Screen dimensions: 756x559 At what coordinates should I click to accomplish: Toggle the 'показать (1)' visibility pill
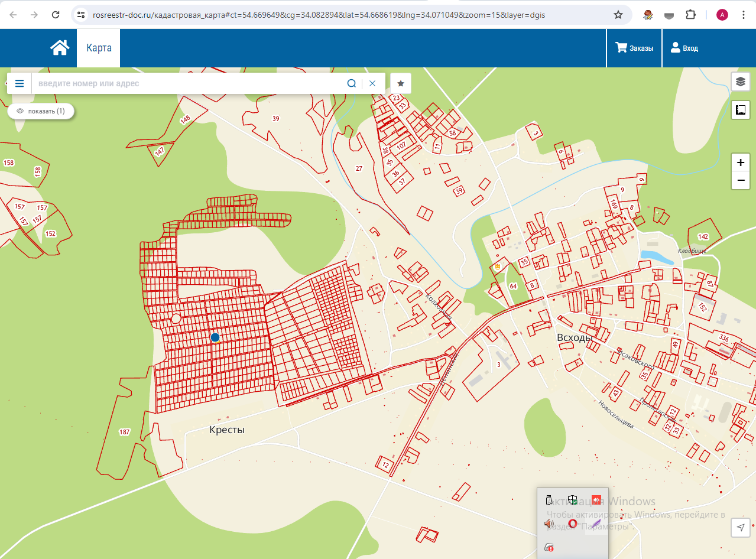[41, 111]
